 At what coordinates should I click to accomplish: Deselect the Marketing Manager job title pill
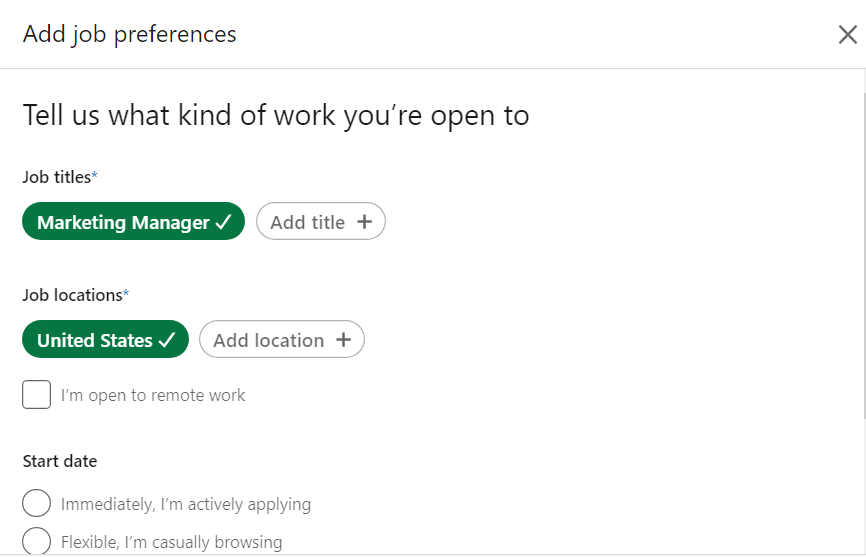point(122,222)
